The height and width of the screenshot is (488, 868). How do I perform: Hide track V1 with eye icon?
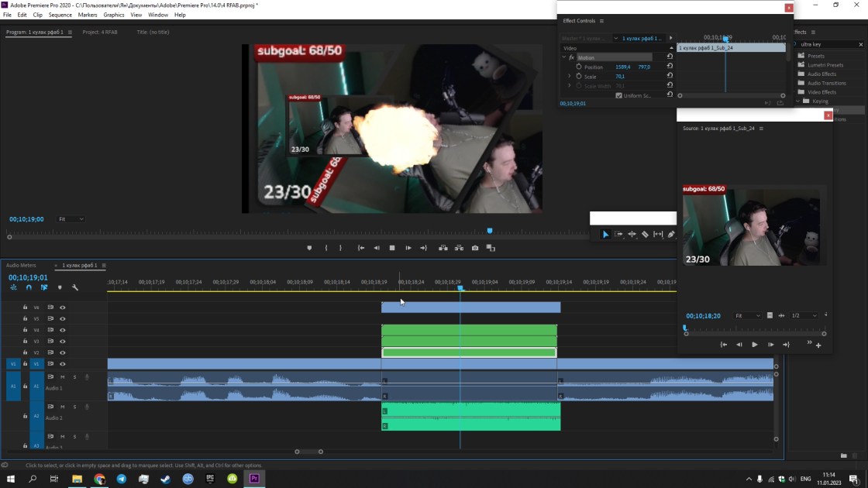63,364
